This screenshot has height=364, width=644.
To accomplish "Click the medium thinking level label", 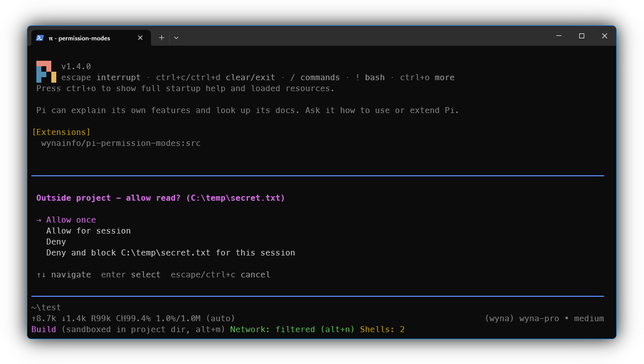I will (x=589, y=319).
